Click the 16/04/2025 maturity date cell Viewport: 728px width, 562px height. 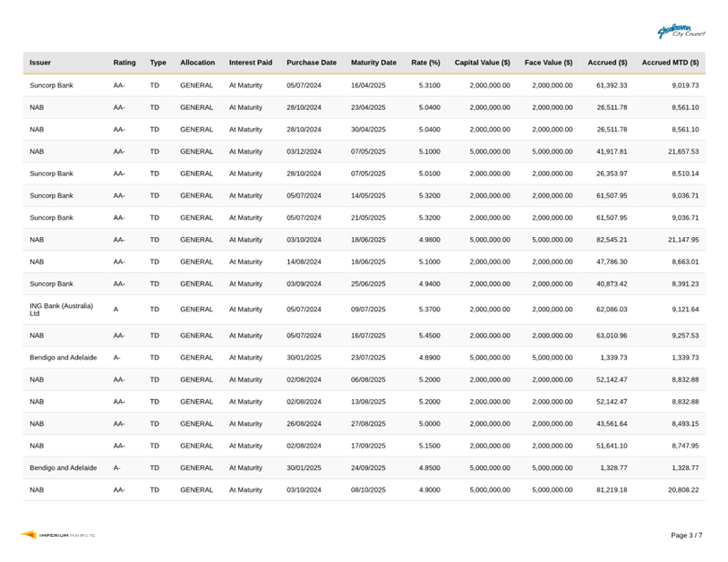point(368,86)
